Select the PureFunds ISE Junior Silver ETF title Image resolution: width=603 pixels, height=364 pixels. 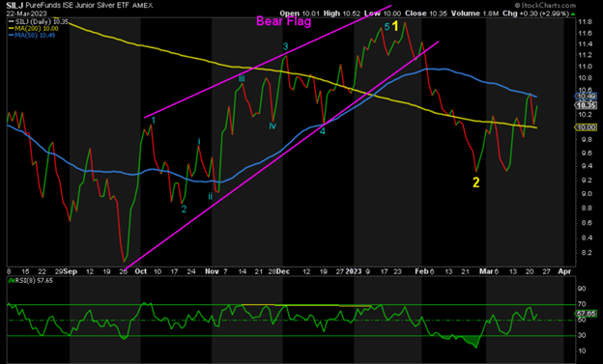point(77,6)
